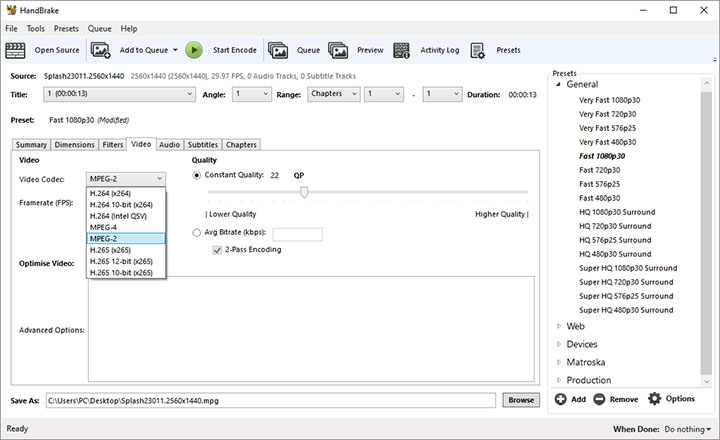Open the Tools menu

[x=36, y=29]
